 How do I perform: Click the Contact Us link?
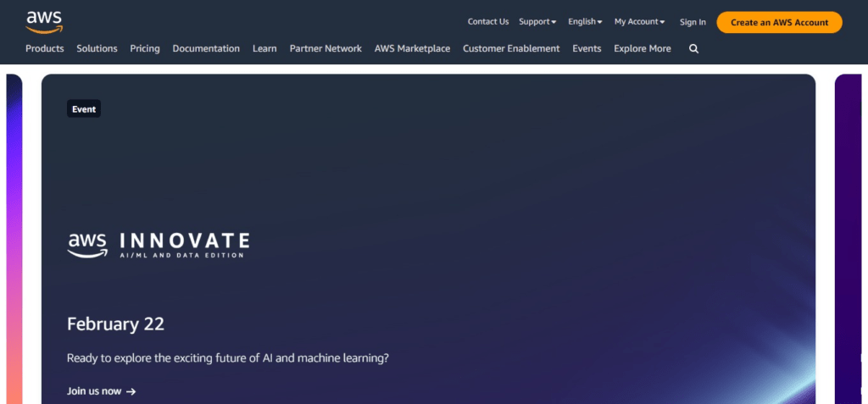488,22
